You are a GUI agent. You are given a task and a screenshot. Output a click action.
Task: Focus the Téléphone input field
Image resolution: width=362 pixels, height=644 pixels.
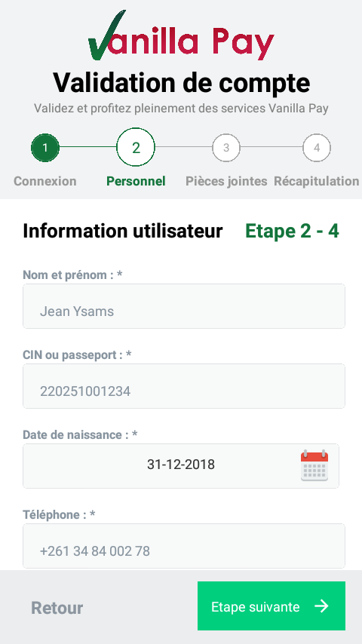coord(184,546)
